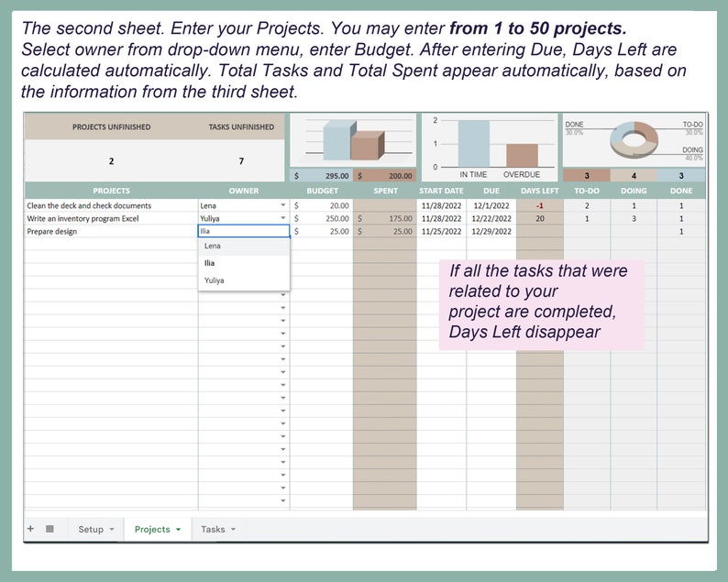Select TASKS UNFINISHED header cell

pos(241,126)
